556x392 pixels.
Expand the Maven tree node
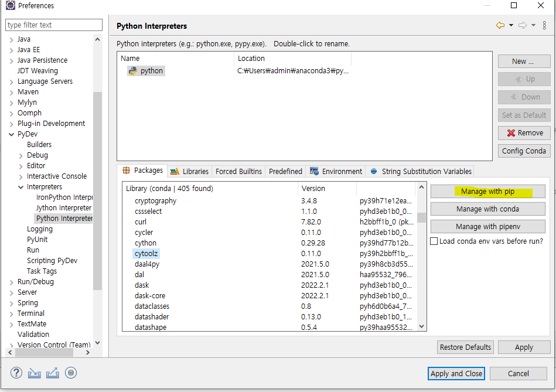[x=11, y=93]
